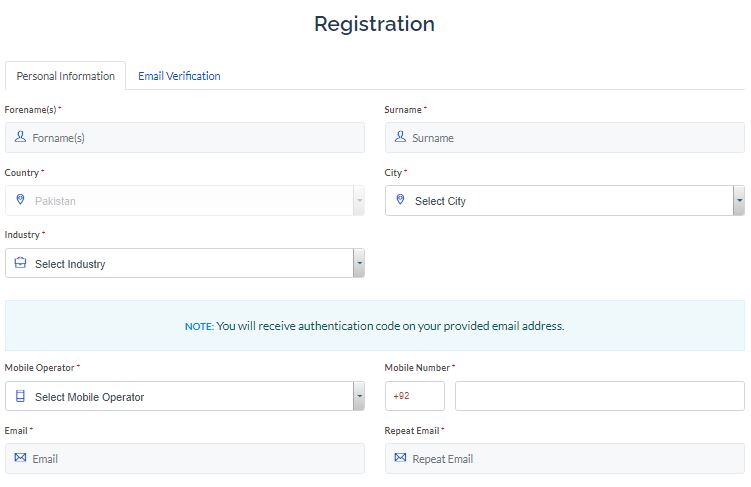Click the Country dropdown arrow

coord(359,200)
